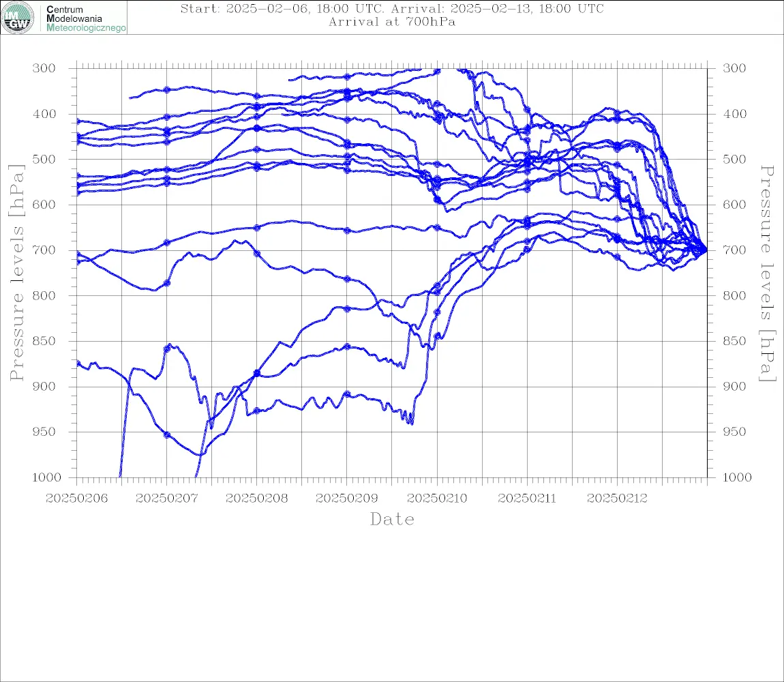
Task: Click the 'Start: 2025-02-06, 18:00 UTC' title line
Action: tap(391, 8)
